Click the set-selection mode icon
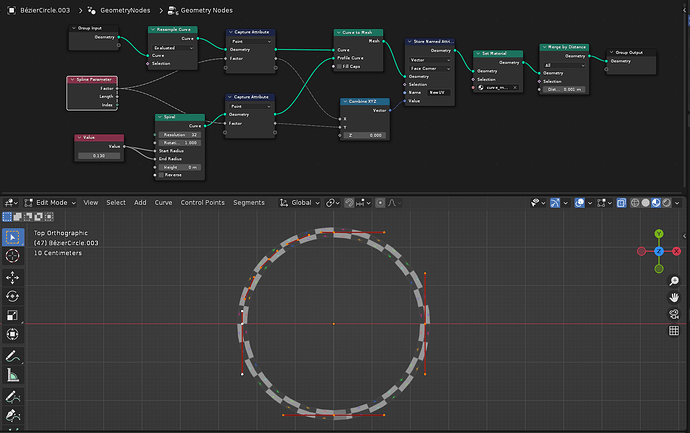The image size is (690, 433). [7, 216]
